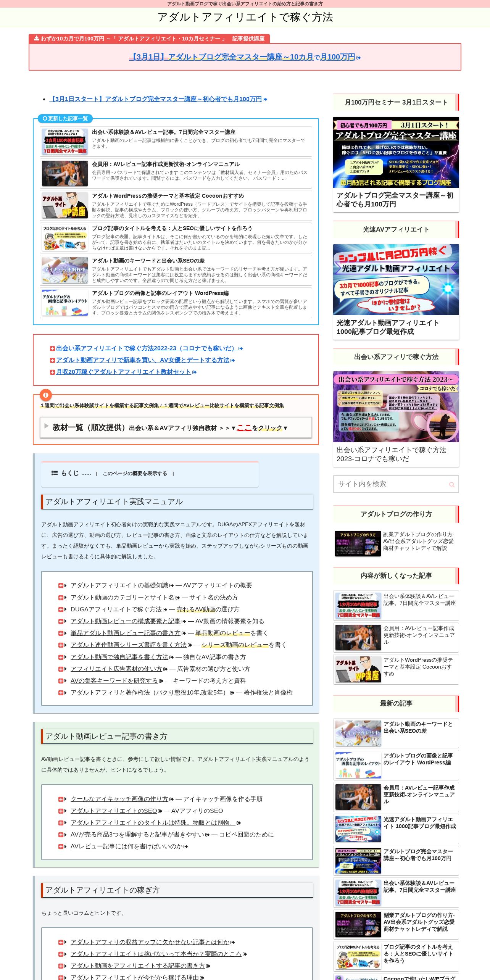Open link 単品アダルト動画レビュー記事の書き方
The width and height of the screenshot is (490, 980).
(125, 633)
